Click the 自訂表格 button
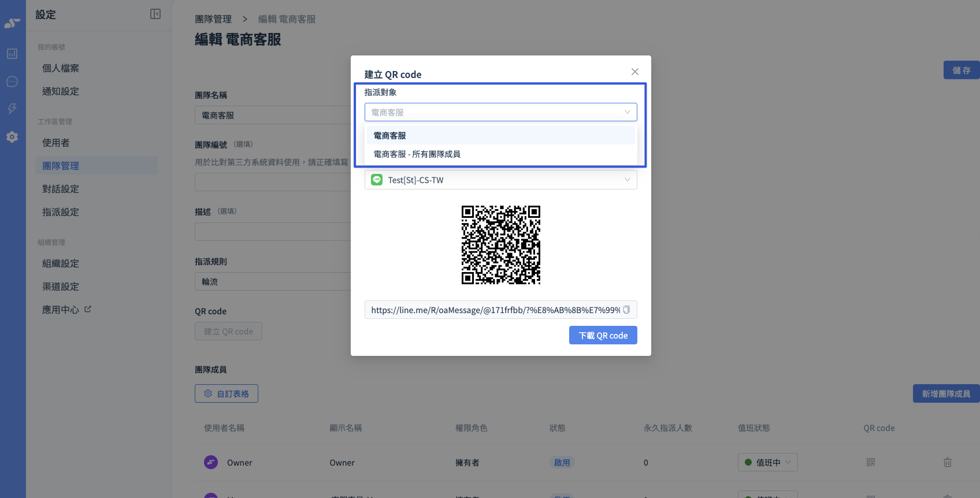980x498 pixels. pos(227,393)
